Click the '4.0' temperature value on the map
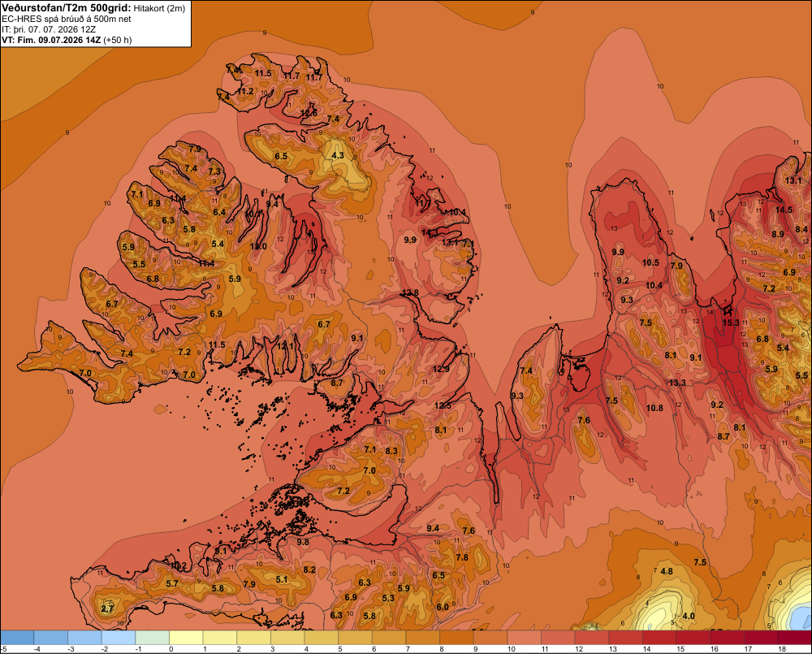Screen dimensions: 812x654 coord(689,616)
